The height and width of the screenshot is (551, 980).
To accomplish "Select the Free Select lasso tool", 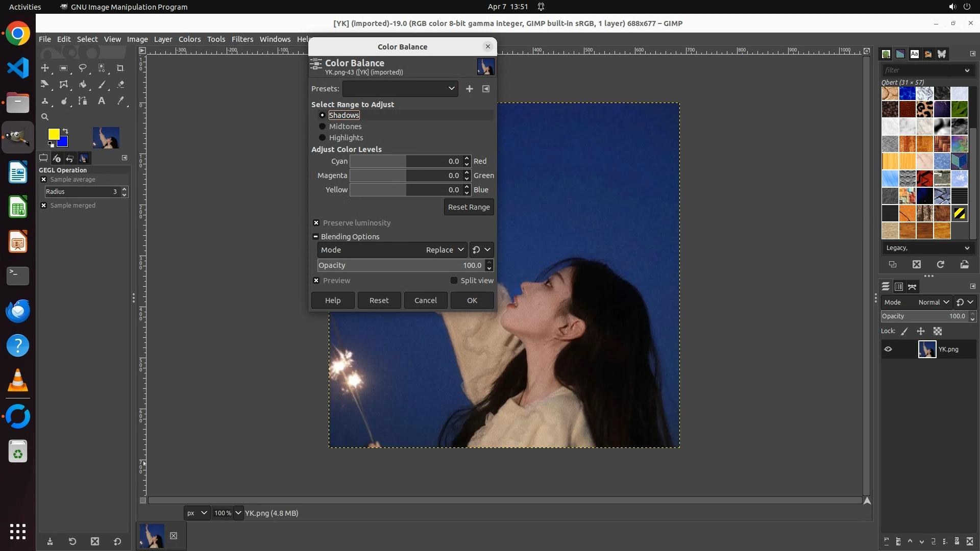I will 83,68.
